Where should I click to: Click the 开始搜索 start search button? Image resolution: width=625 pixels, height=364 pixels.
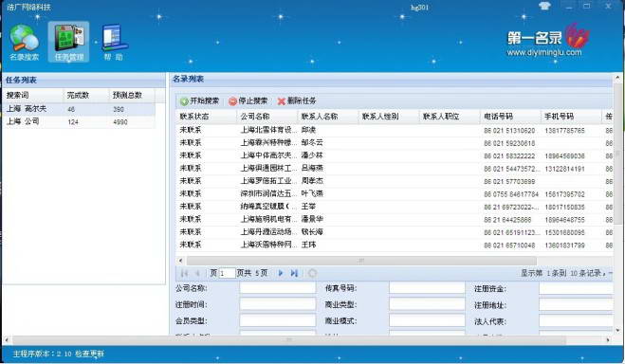coord(200,101)
